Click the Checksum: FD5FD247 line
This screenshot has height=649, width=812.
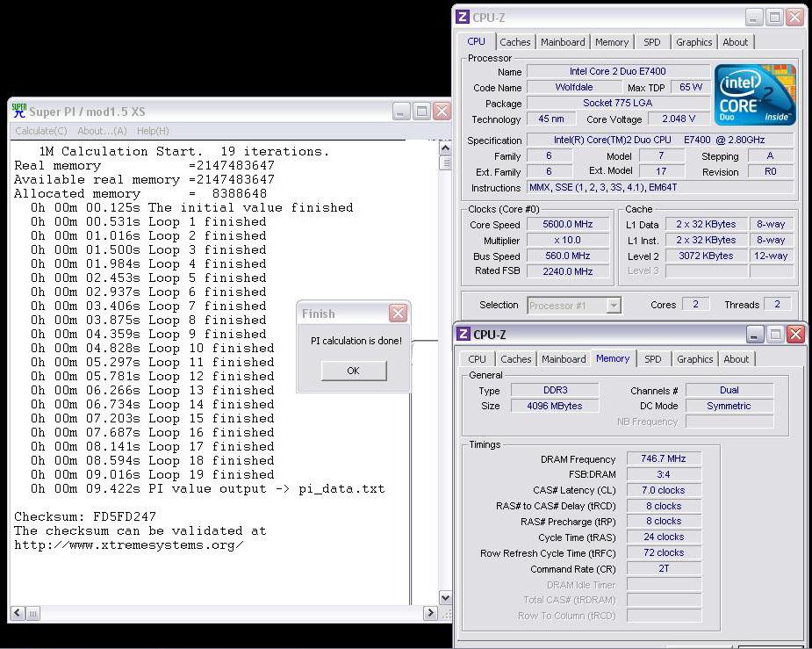[85, 516]
